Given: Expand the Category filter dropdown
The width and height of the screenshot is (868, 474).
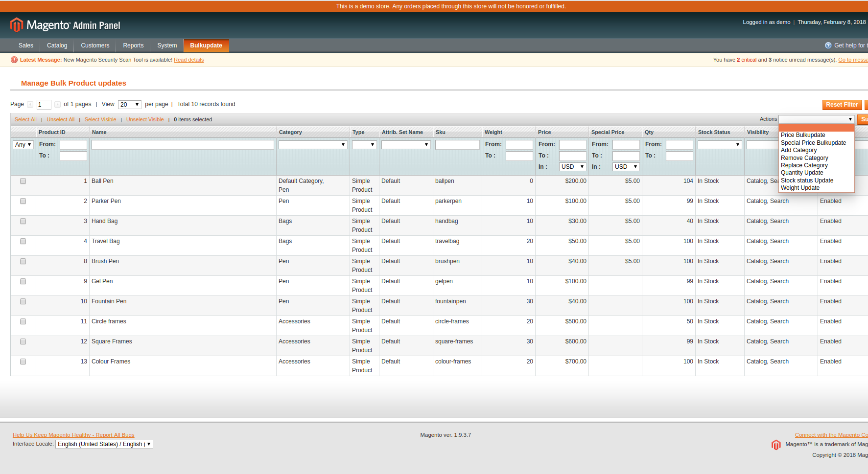Looking at the screenshot, I should click(x=312, y=145).
